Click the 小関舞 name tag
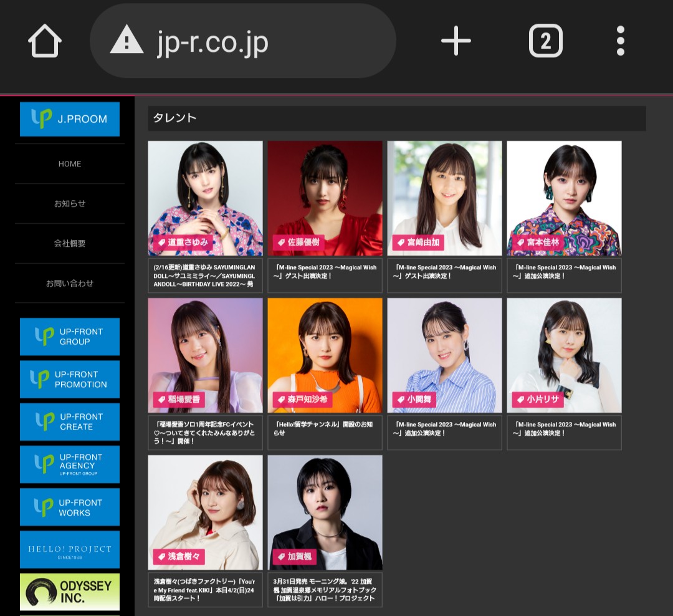 (x=414, y=400)
